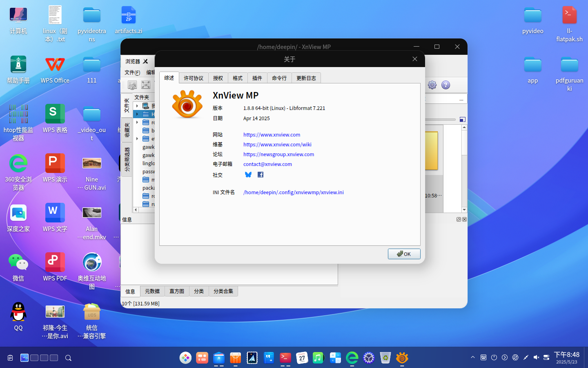Click the float-panel icon in info pane
The height and width of the screenshot is (368, 588).
[x=459, y=220]
